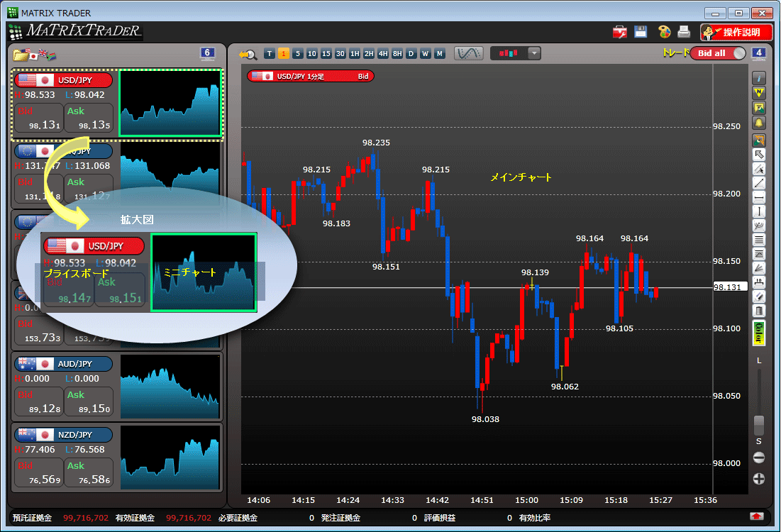781x532 pixels.
Task: Select the eraser tool
Action: point(758,297)
